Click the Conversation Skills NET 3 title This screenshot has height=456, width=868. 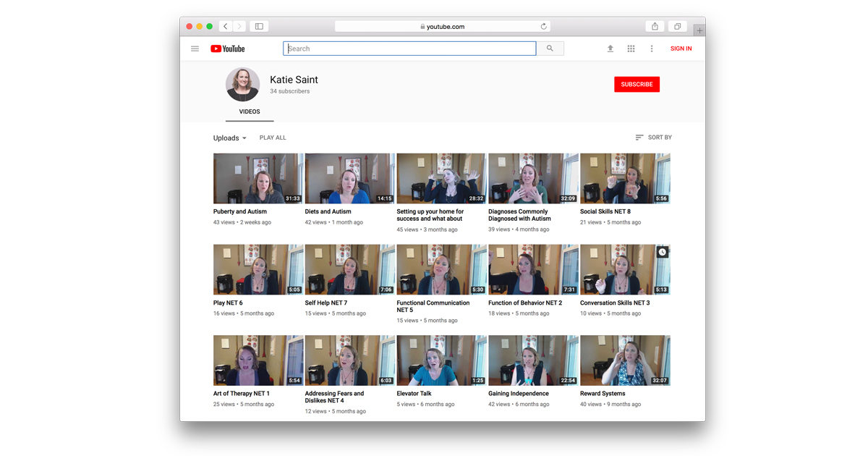point(615,303)
